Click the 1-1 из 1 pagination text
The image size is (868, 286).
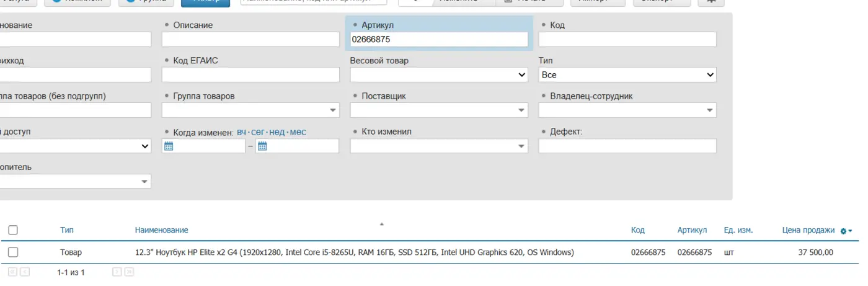(71, 272)
